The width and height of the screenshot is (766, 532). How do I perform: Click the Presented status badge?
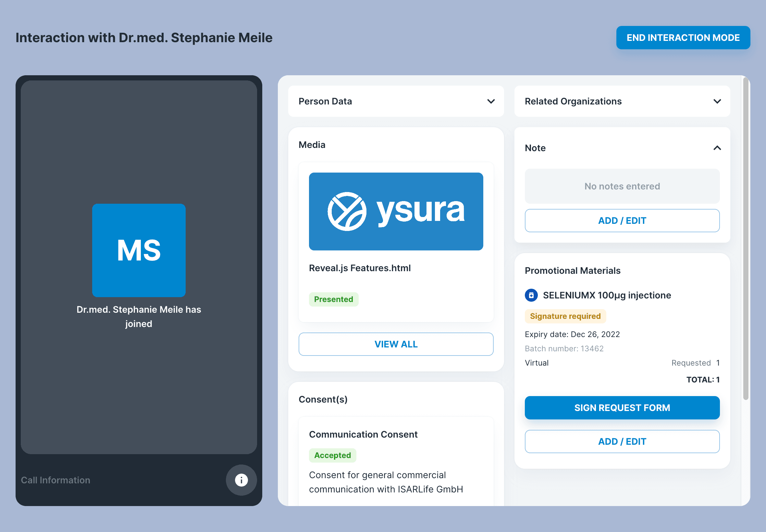tap(333, 299)
